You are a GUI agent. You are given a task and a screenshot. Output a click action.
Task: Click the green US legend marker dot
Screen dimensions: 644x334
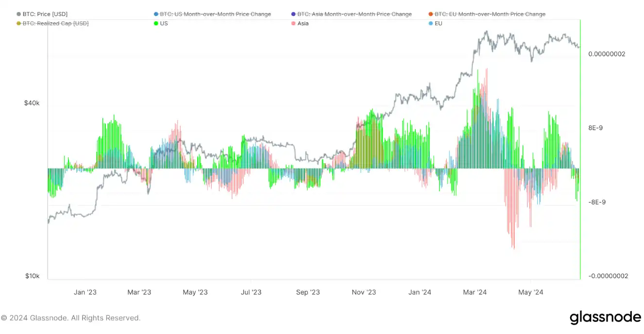pos(155,23)
